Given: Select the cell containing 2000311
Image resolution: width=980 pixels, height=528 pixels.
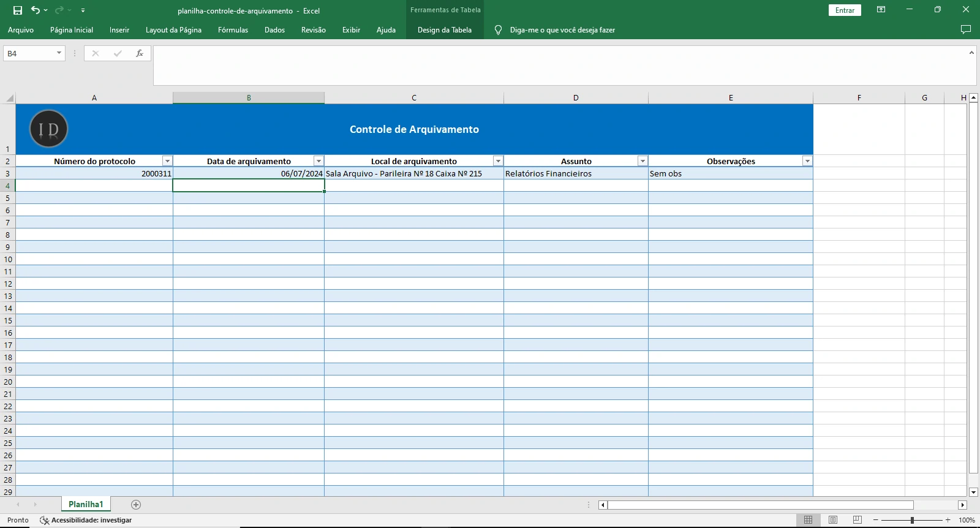Looking at the screenshot, I should pos(94,173).
